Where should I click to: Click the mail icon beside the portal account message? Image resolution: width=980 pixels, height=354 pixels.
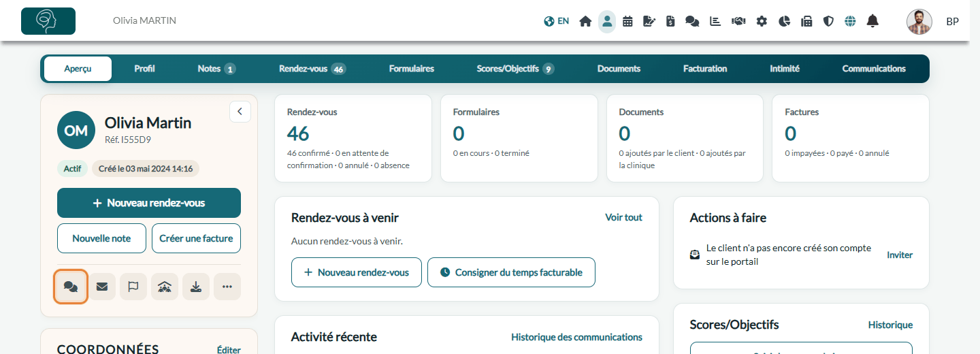point(694,255)
